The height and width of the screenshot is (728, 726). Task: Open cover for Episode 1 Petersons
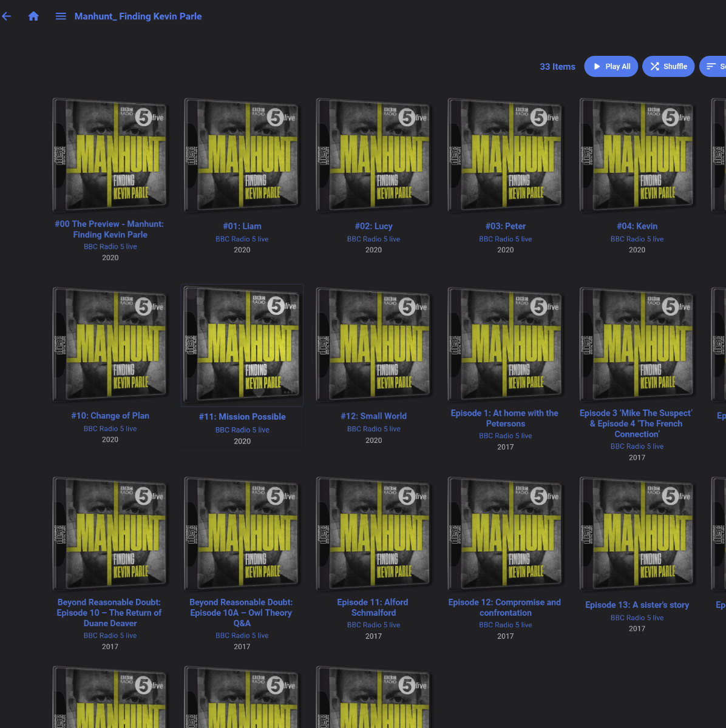click(x=505, y=344)
